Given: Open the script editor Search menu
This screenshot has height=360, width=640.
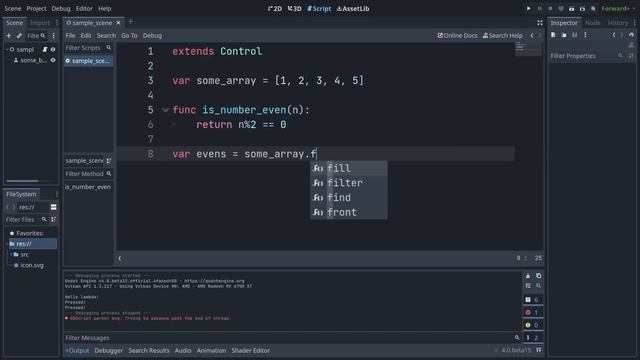Looking at the screenshot, I should [x=106, y=36].
